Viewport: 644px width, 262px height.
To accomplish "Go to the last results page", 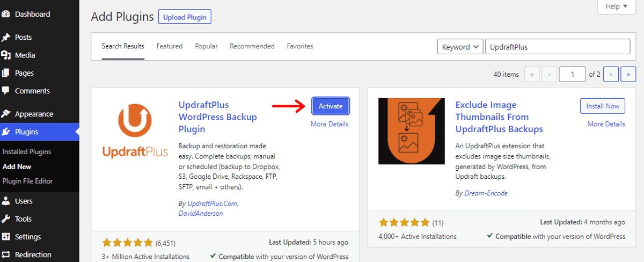I will tap(628, 75).
